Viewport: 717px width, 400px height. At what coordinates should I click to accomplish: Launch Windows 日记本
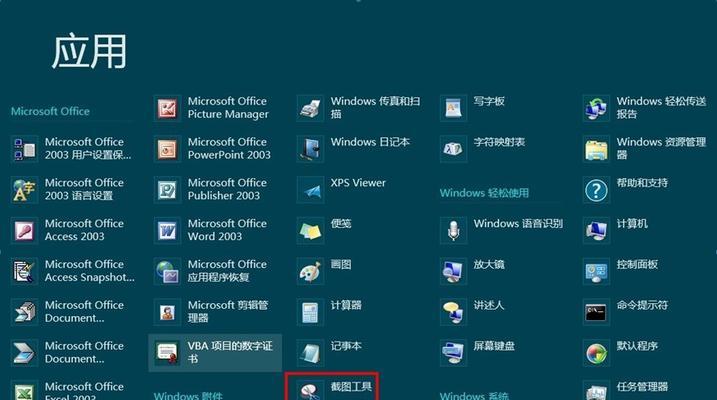click(358, 149)
